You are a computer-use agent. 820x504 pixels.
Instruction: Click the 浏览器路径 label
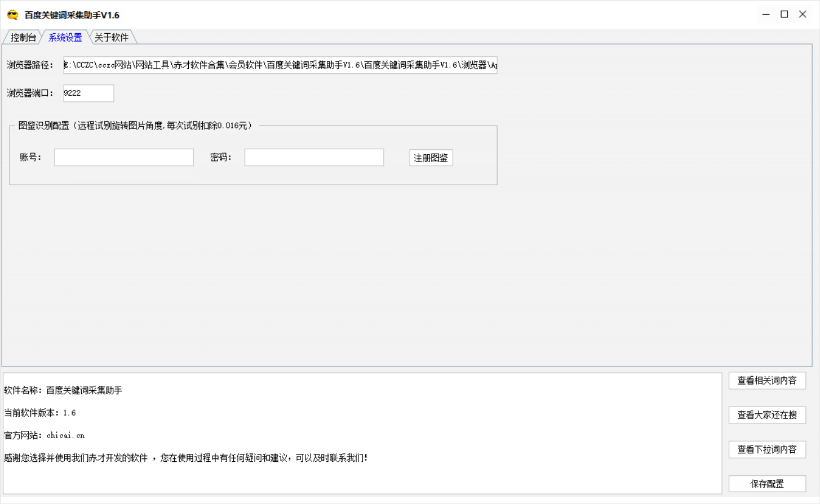30,65
